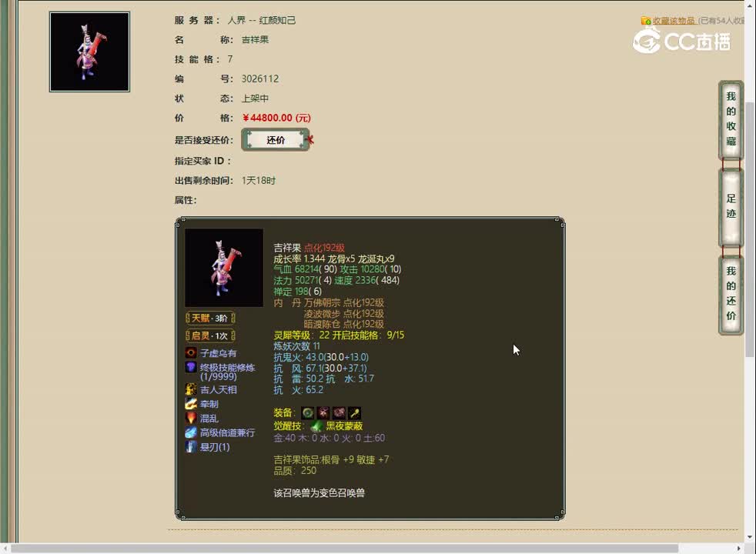Viewport: 756px width, 554px height.
Task: Select the 启灵·1次 badge
Action: [210, 335]
